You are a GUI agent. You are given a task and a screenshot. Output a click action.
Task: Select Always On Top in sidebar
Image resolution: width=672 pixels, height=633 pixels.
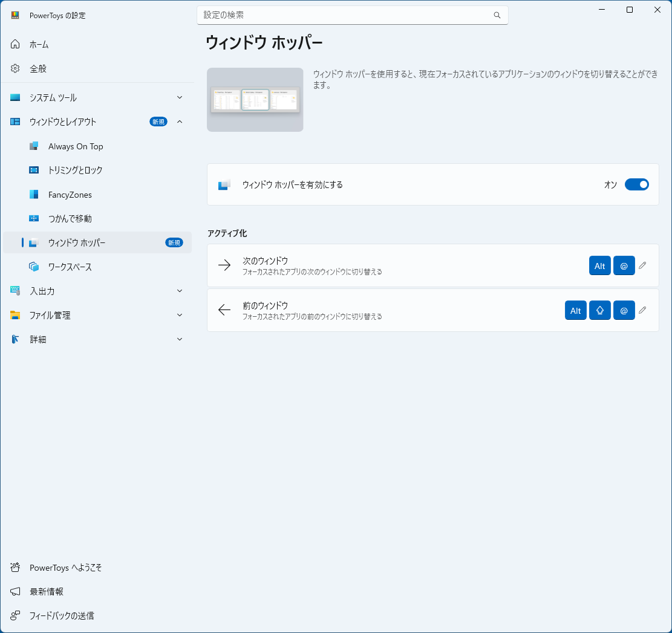[97, 146]
